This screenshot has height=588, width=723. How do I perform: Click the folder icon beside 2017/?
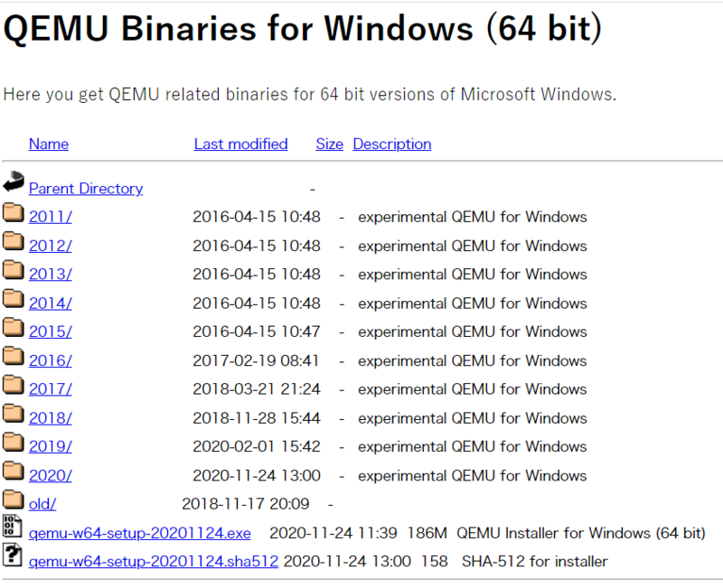pos(14,385)
